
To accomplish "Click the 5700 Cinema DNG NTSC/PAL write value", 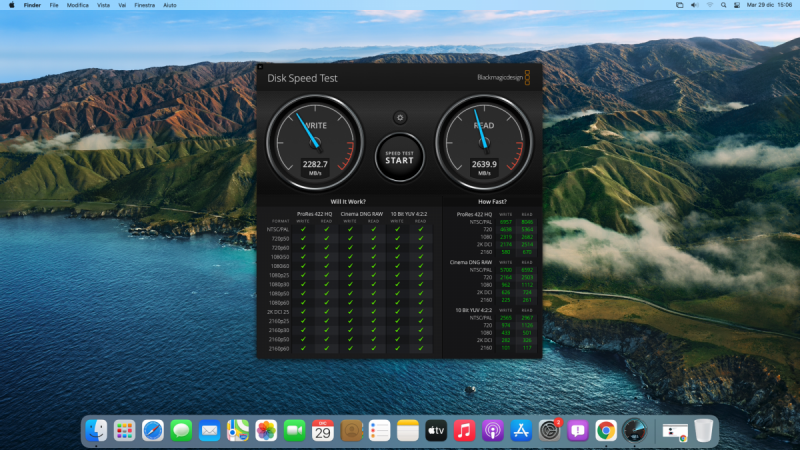I will [506, 270].
